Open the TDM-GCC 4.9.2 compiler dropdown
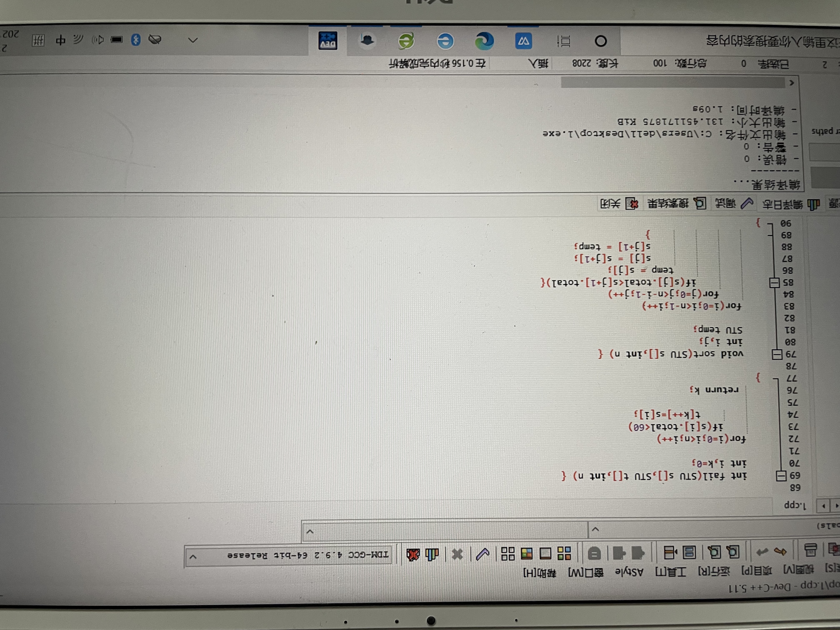This screenshot has width=840, height=630. [193, 557]
